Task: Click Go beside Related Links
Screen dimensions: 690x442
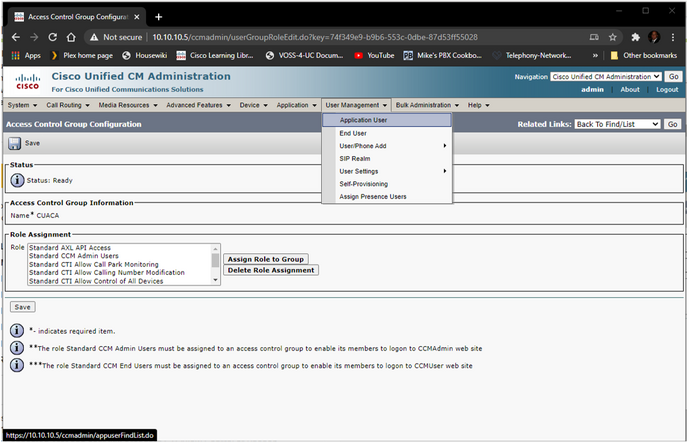Action: pyautogui.click(x=672, y=125)
